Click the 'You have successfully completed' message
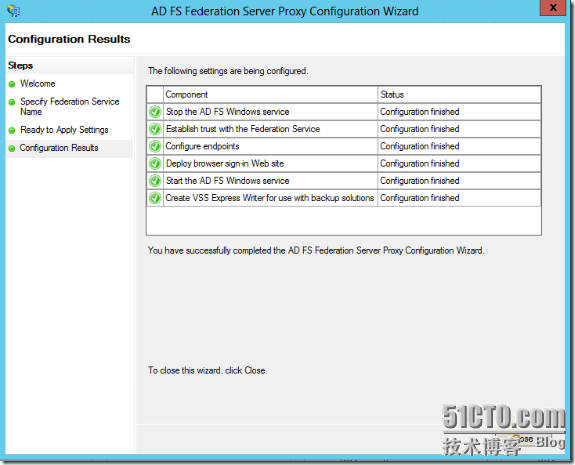 (316, 250)
